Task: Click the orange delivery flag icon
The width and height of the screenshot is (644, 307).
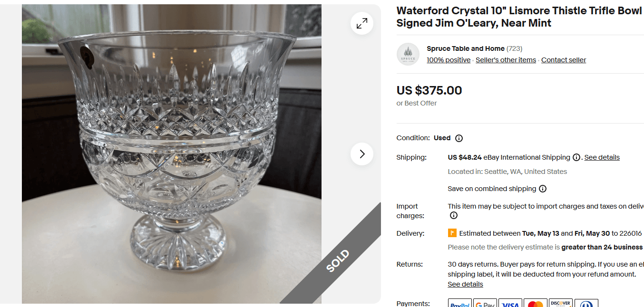Action: [452, 233]
